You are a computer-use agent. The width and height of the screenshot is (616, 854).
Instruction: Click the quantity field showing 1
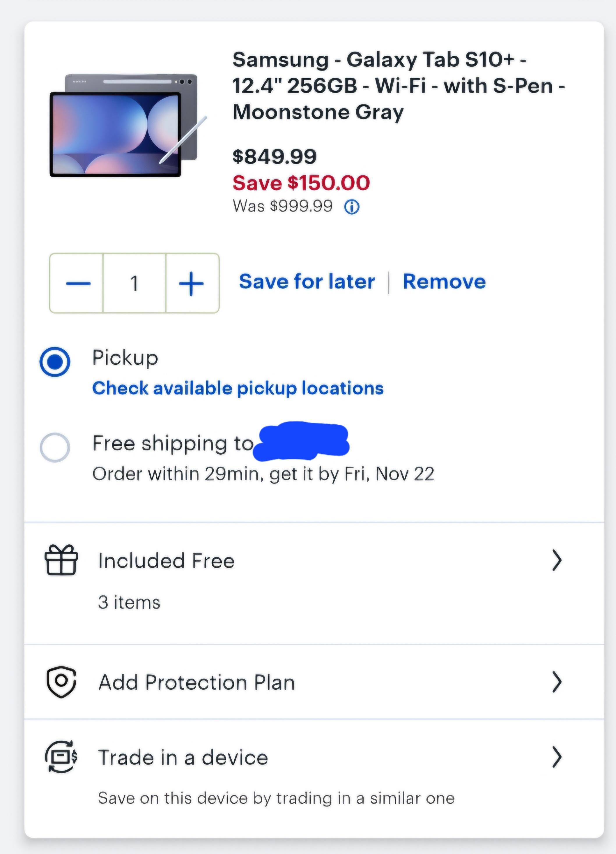(x=134, y=283)
